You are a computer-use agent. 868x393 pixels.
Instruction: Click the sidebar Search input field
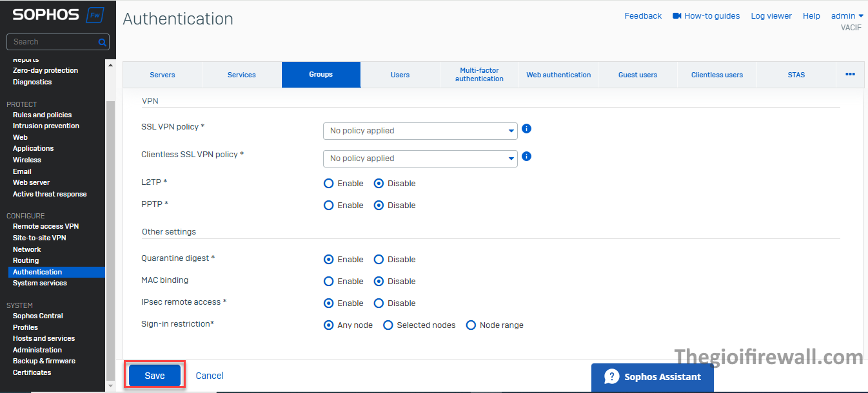(53, 42)
